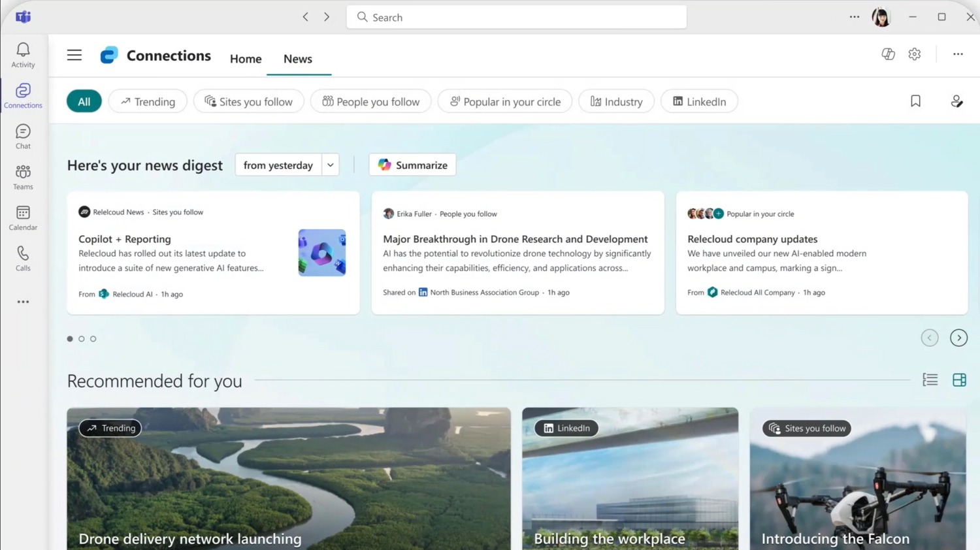This screenshot has height=550, width=980.
Task: Select second digest page dot
Action: 82,339
